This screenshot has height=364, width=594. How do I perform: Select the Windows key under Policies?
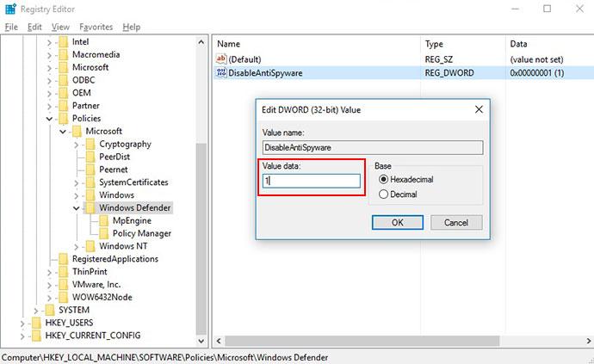click(116, 195)
